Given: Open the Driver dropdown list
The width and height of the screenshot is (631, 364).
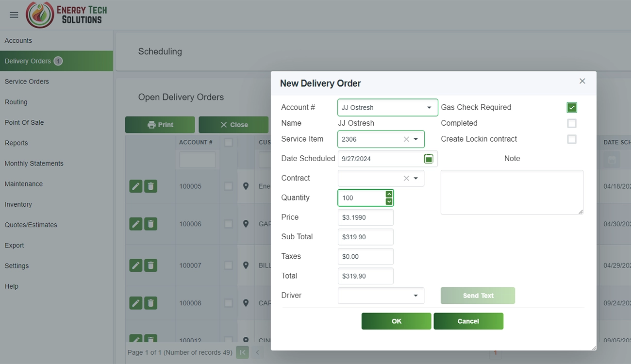Looking at the screenshot, I should [415, 296].
